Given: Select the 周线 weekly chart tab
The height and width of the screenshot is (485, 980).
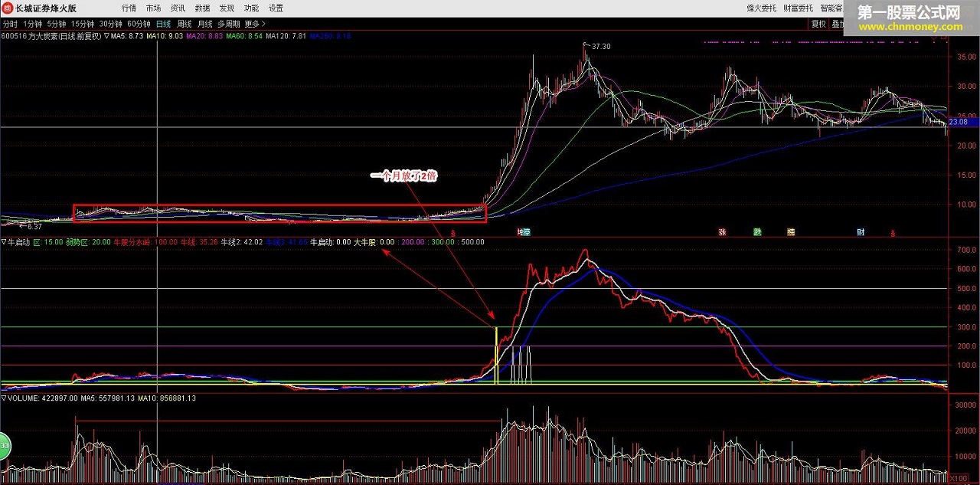Looking at the screenshot, I should [x=184, y=24].
